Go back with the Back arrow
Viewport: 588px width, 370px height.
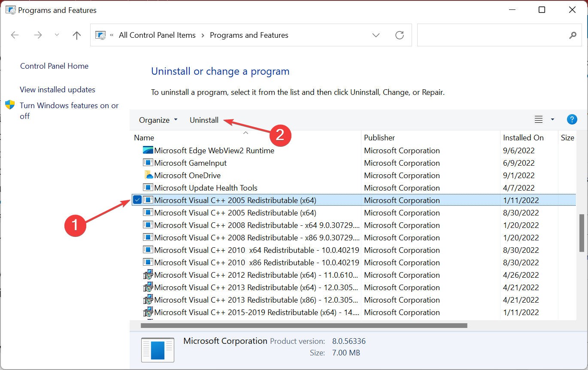[15, 35]
